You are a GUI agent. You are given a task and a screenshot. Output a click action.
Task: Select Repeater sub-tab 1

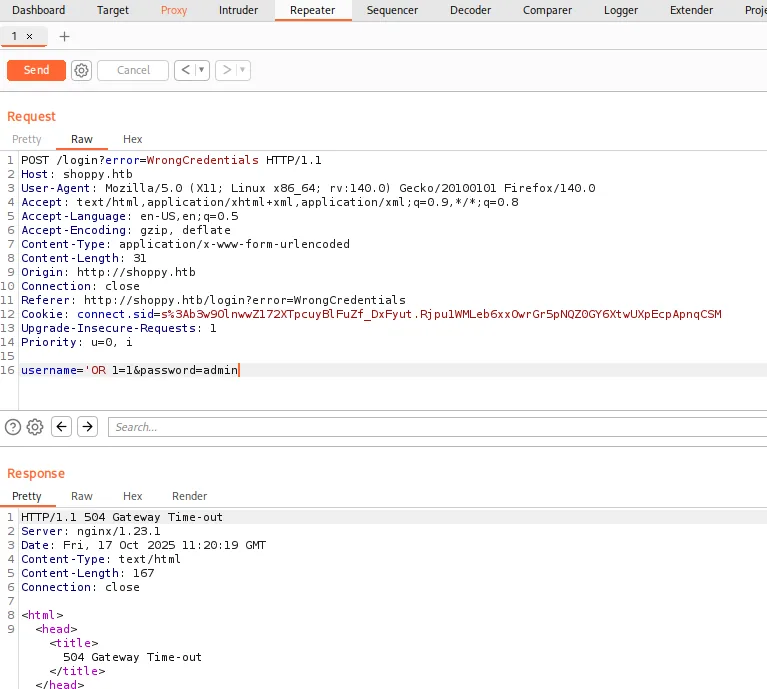[x=15, y=36]
